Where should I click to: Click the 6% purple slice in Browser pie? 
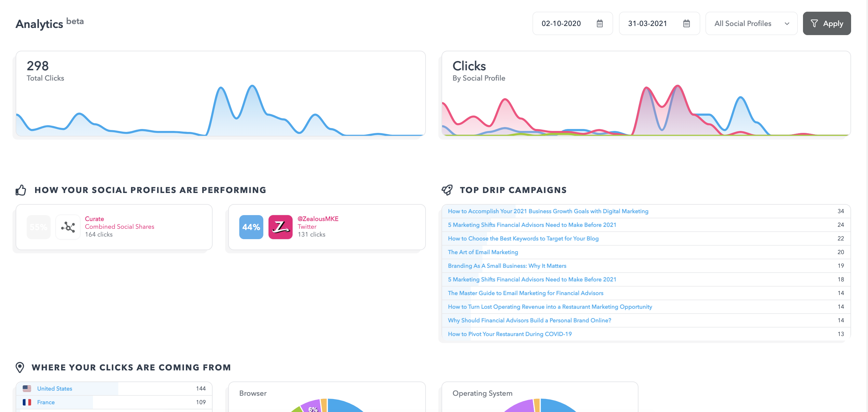point(312,406)
